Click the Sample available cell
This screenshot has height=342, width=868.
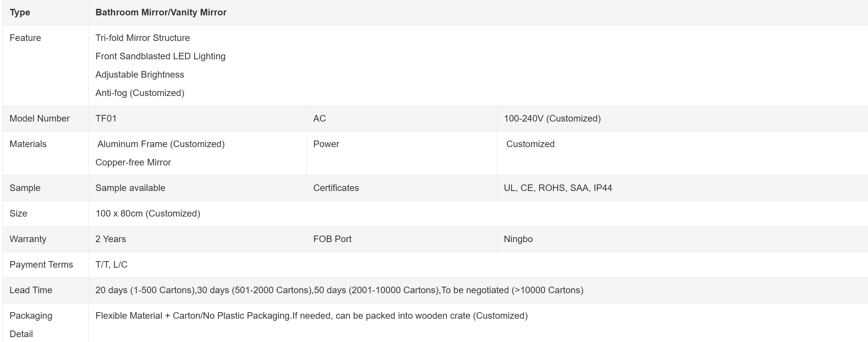tap(130, 188)
